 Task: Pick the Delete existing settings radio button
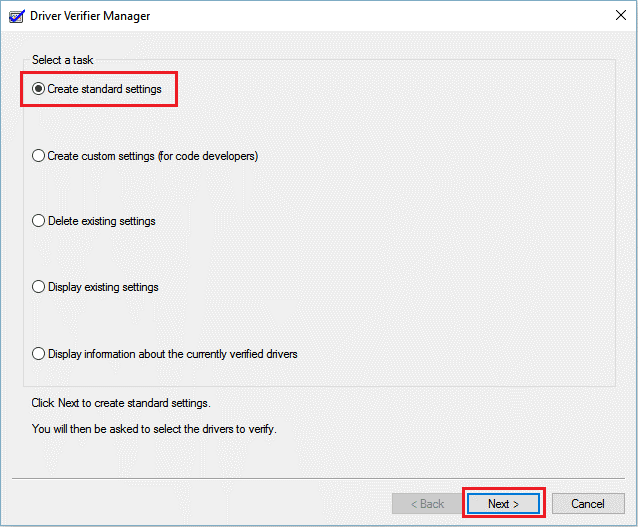tap(39, 221)
